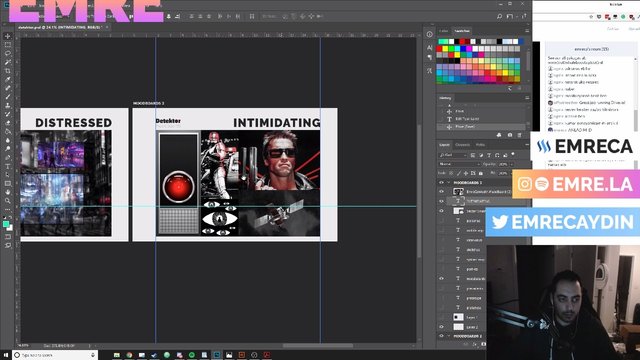Open the Character panel icon

click(x=429, y=48)
